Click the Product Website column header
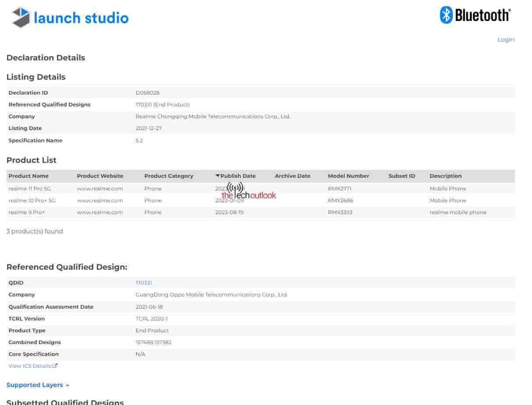 point(100,176)
